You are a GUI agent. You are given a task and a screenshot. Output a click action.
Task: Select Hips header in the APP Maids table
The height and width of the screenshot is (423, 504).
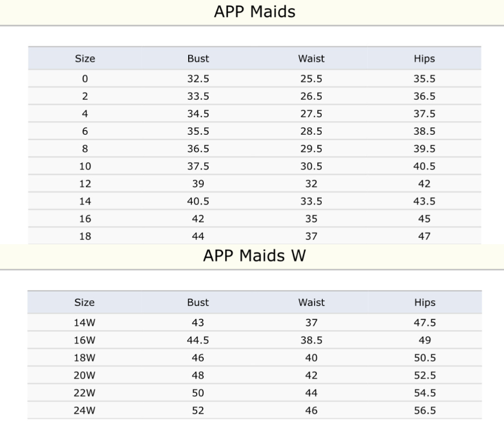coord(424,59)
